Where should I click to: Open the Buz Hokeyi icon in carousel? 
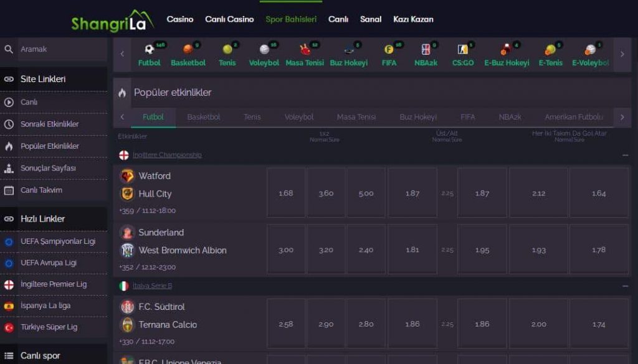click(x=349, y=50)
